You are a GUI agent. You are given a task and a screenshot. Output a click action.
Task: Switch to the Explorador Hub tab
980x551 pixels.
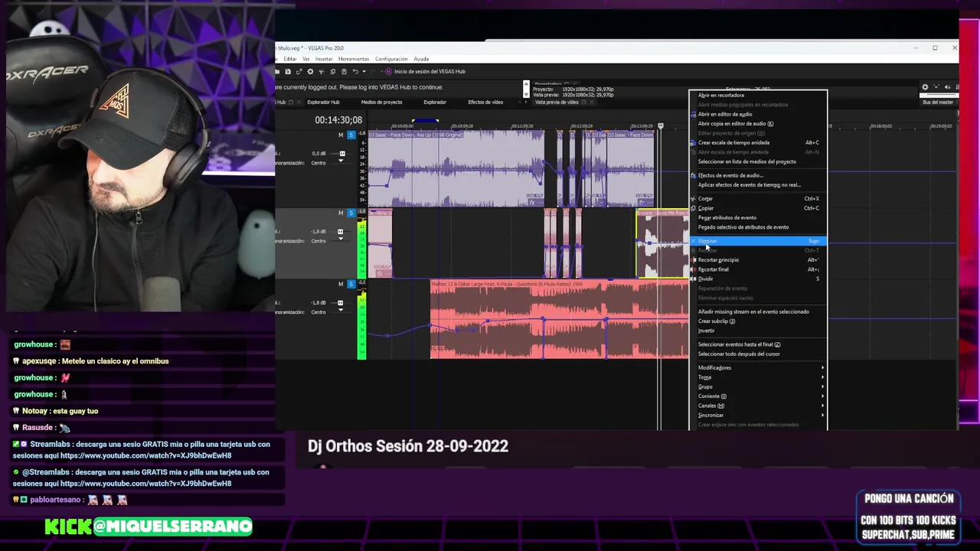(x=323, y=102)
